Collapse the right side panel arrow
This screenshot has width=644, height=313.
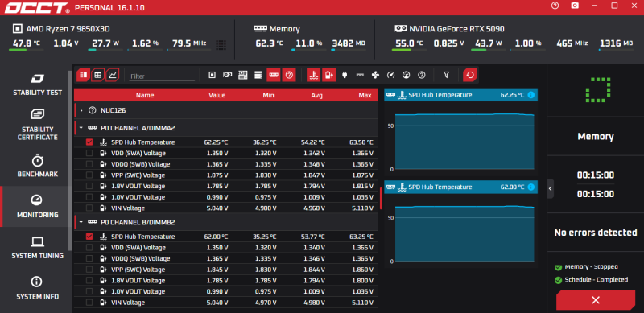point(551,189)
